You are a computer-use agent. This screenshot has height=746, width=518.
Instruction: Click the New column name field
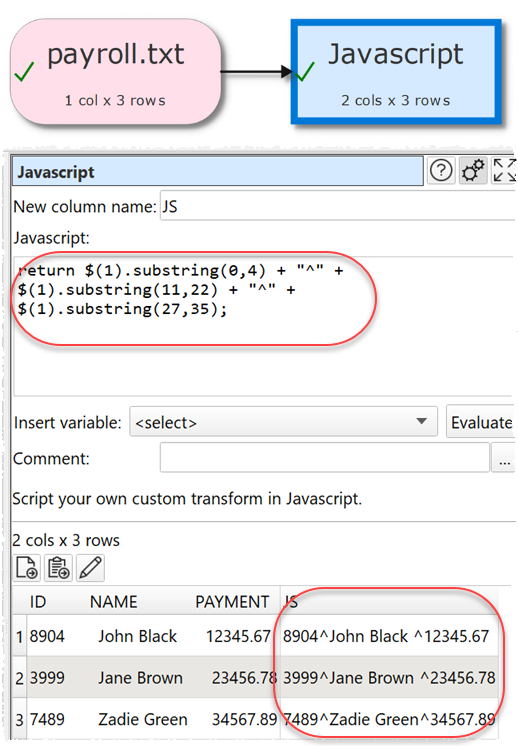coord(338,206)
